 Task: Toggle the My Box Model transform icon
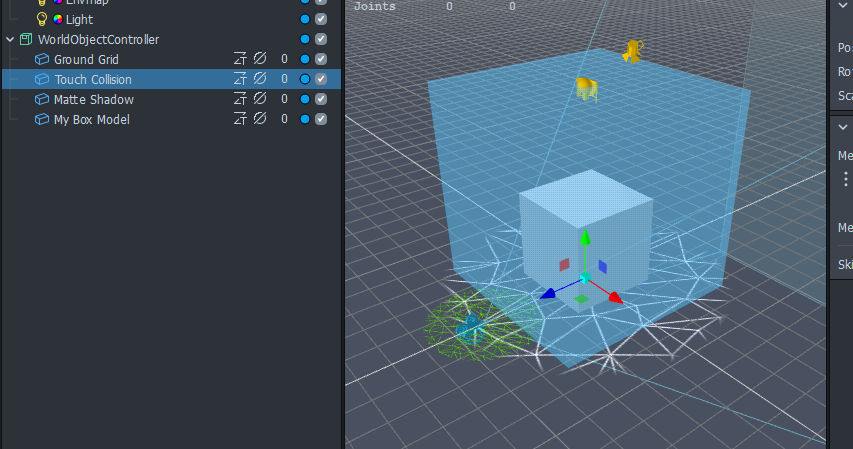(240, 119)
